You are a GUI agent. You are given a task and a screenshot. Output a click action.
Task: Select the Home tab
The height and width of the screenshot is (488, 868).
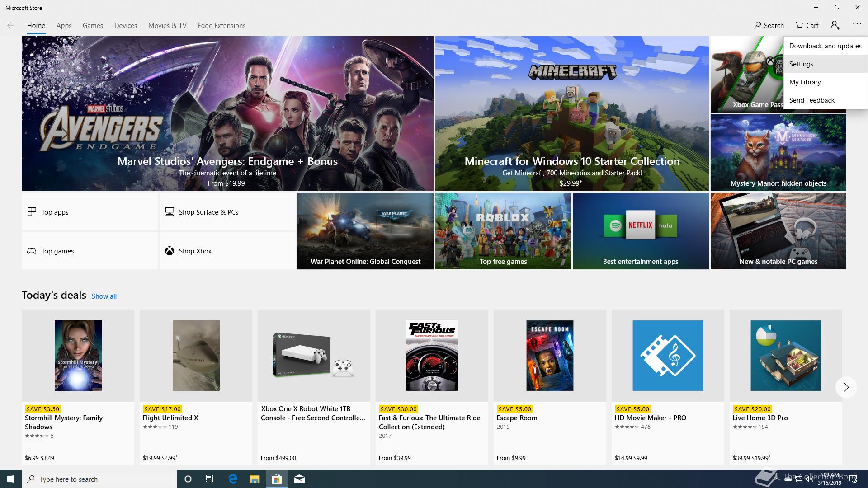[36, 26]
